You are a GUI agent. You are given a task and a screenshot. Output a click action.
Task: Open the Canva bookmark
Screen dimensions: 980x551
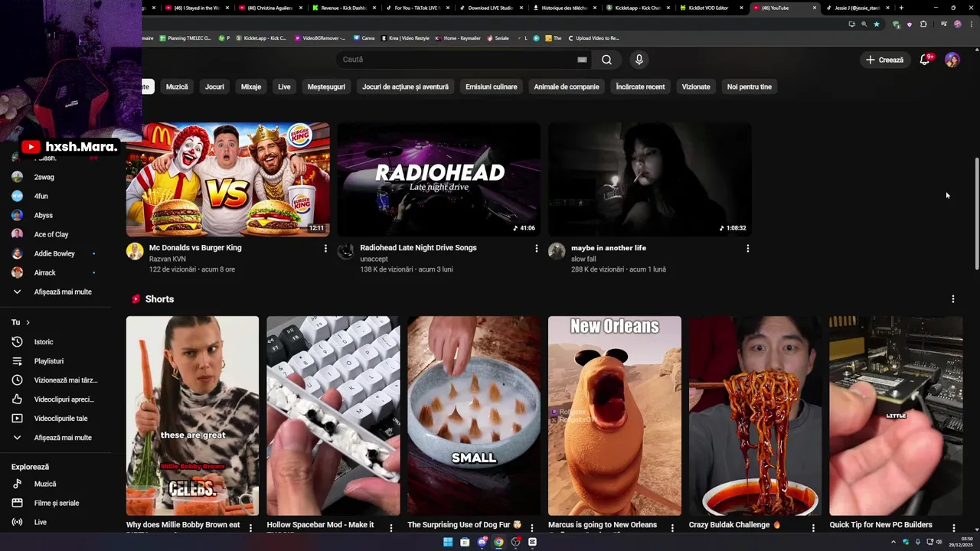(x=364, y=38)
